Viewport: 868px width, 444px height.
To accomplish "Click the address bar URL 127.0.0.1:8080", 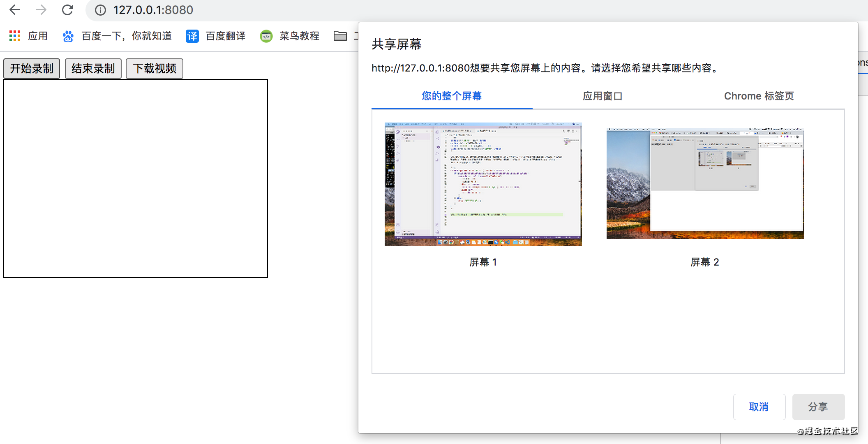I will pos(153,10).
